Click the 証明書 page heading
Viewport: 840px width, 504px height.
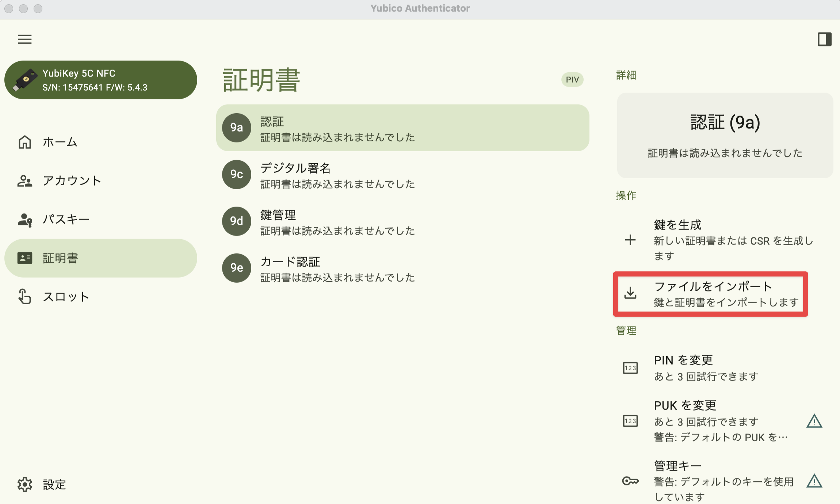pos(261,80)
